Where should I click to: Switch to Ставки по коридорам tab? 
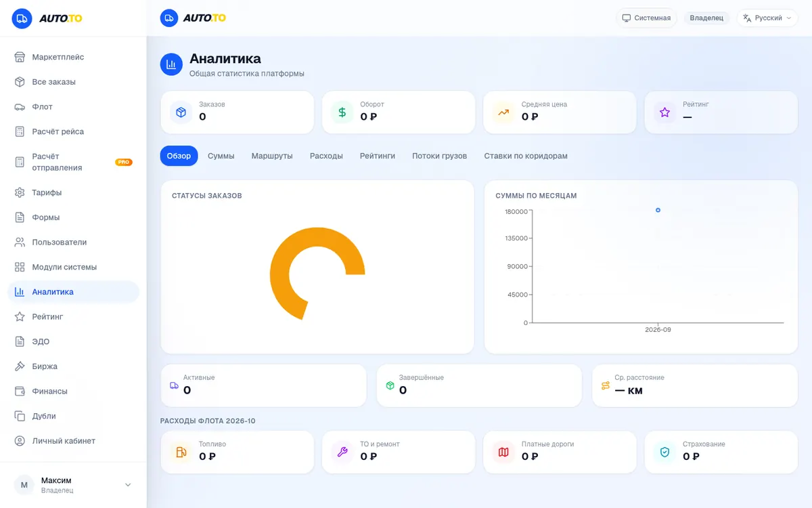[526, 156]
